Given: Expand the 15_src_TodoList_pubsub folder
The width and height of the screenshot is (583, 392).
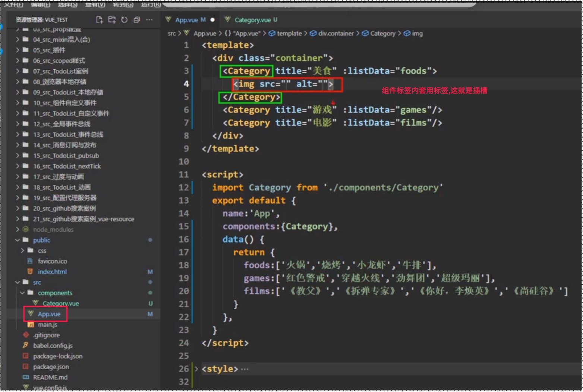Looking at the screenshot, I should (x=18, y=156).
